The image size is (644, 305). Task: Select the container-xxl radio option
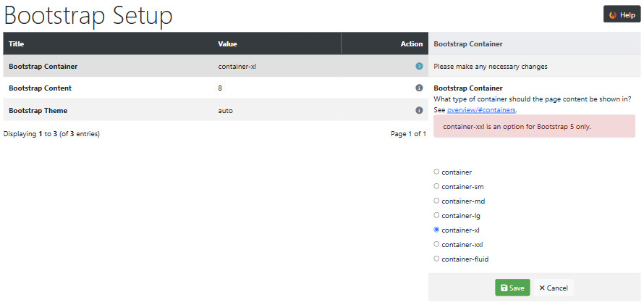(x=436, y=244)
